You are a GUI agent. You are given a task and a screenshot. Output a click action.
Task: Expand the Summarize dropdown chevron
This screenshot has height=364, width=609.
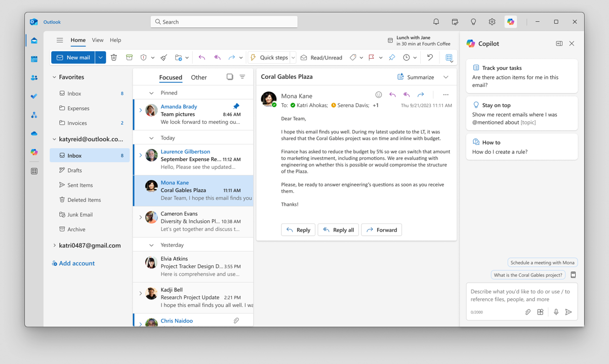[x=446, y=77]
